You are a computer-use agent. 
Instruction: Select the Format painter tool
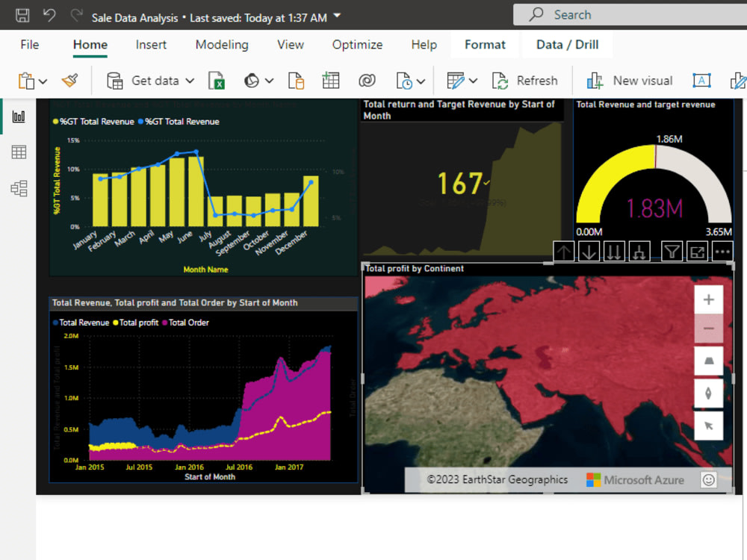[x=71, y=80]
